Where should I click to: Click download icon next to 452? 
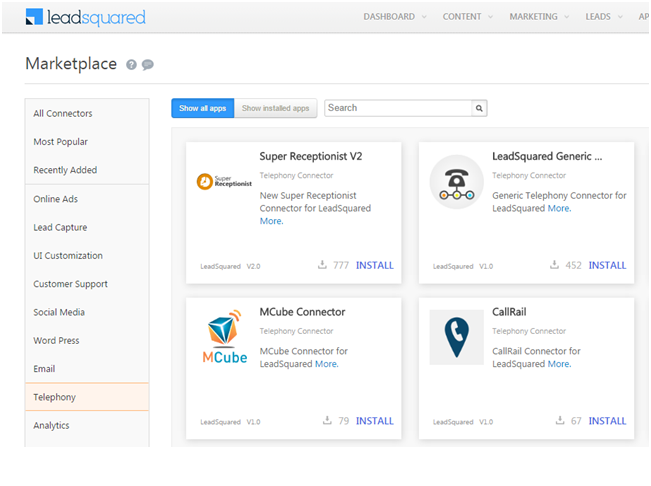(x=554, y=264)
